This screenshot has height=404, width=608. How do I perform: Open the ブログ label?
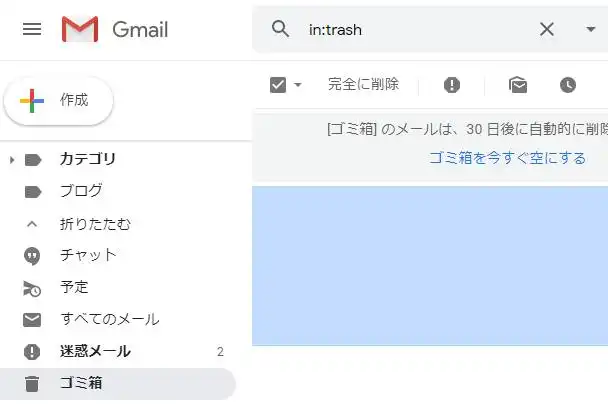(81, 191)
